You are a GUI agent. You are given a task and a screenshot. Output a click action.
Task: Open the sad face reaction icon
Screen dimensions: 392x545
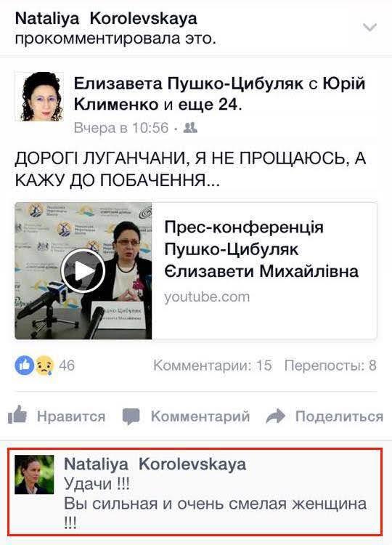coord(45,366)
